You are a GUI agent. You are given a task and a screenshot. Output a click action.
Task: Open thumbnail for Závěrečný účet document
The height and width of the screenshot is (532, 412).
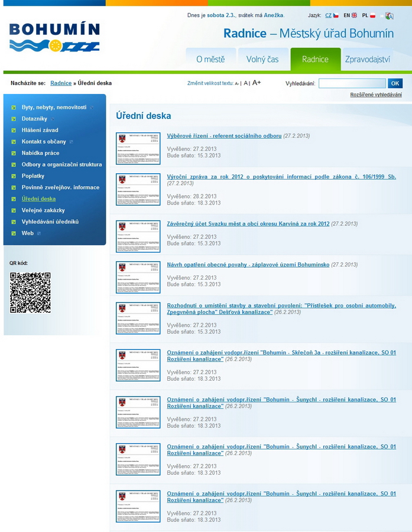pos(138,236)
